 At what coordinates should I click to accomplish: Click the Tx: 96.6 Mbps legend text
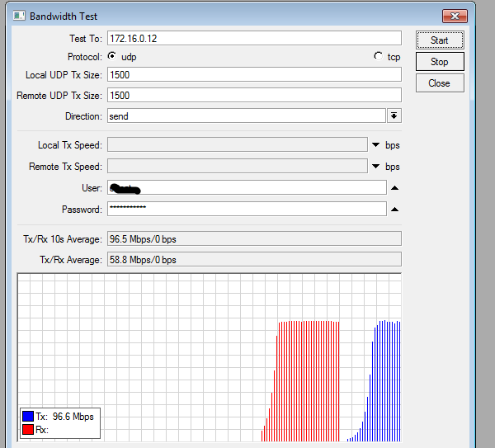point(64,417)
